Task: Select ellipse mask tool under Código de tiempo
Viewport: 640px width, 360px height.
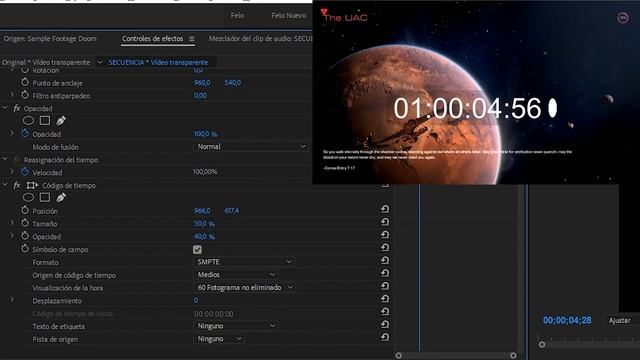Action: pos(28,198)
